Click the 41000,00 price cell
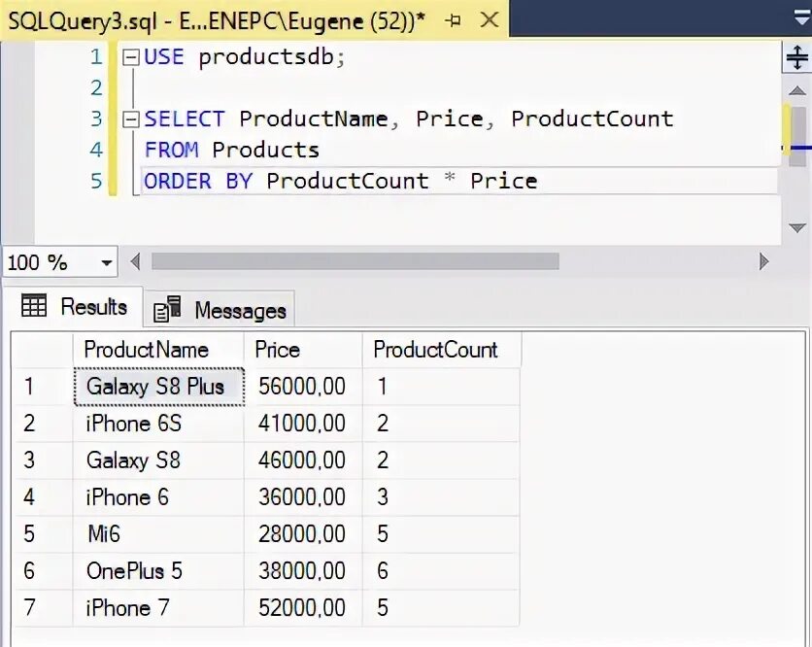This screenshot has height=647, width=812. tap(303, 424)
